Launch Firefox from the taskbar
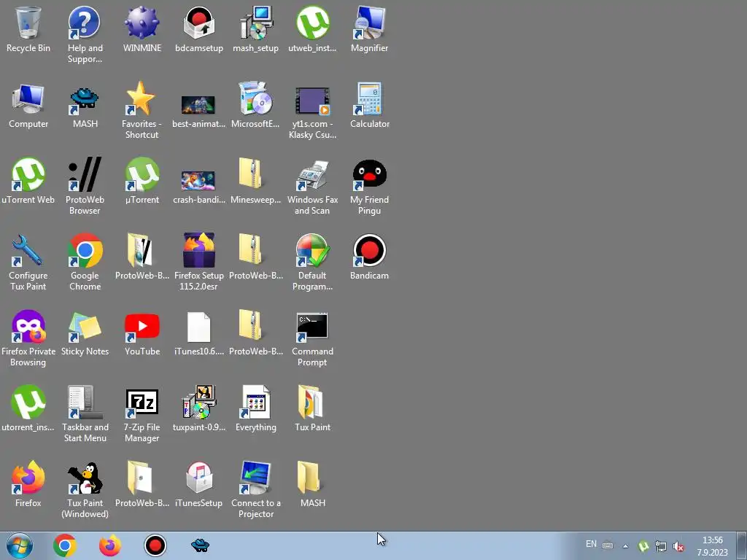 coord(109,545)
